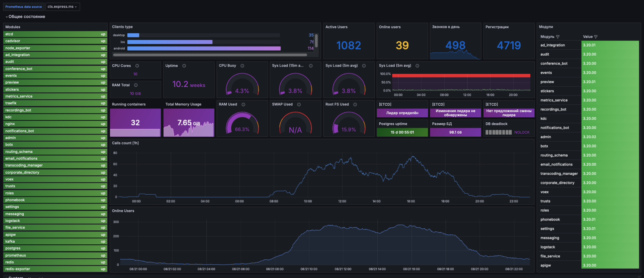Click the RAM Total panel info icon
The image size is (644, 278).
click(x=136, y=85)
